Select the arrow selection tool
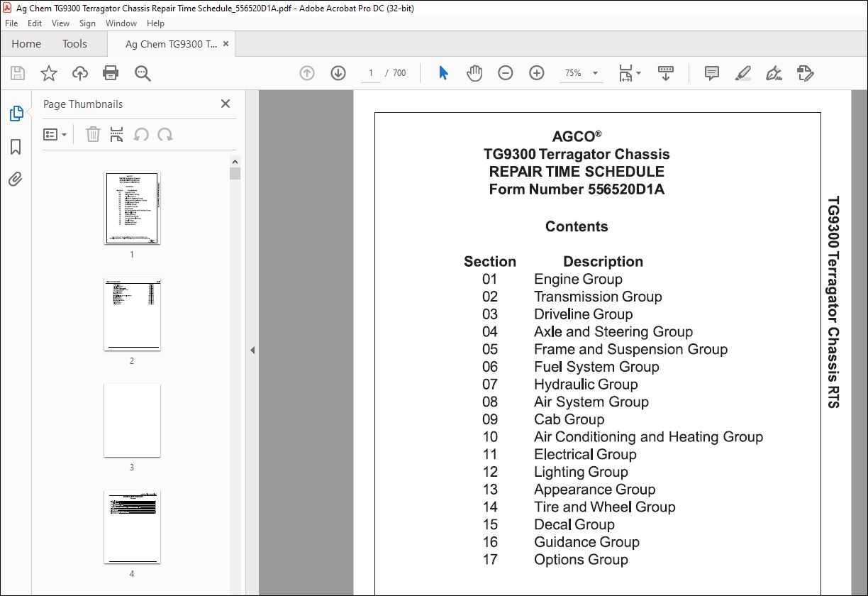The width and height of the screenshot is (868, 596). (x=444, y=73)
